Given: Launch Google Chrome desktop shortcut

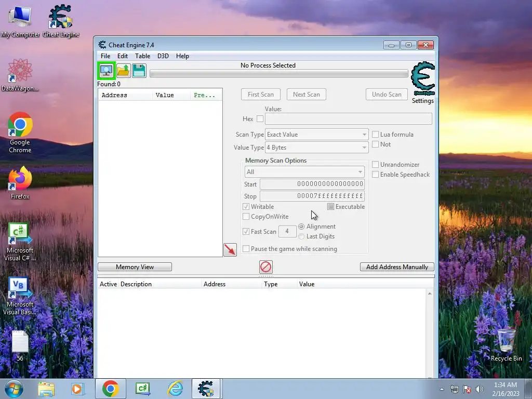Looking at the screenshot, I should click(x=20, y=132).
